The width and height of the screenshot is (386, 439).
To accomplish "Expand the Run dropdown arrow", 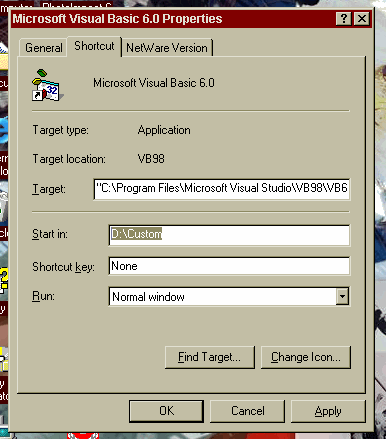I will tap(342, 296).
